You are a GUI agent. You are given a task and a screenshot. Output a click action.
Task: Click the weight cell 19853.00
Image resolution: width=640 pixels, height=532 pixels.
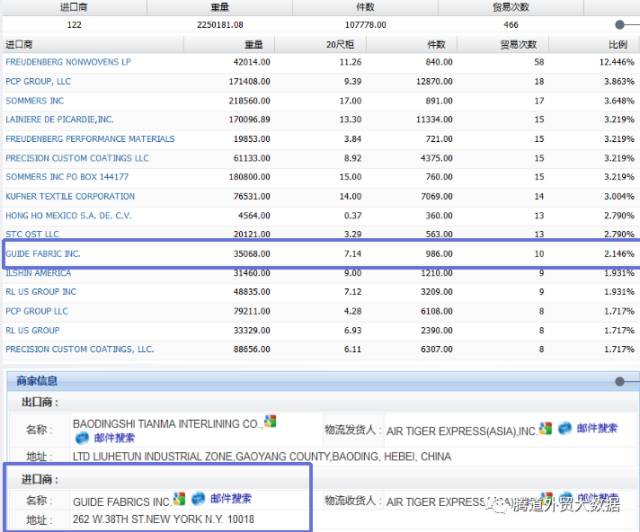[252, 139]
